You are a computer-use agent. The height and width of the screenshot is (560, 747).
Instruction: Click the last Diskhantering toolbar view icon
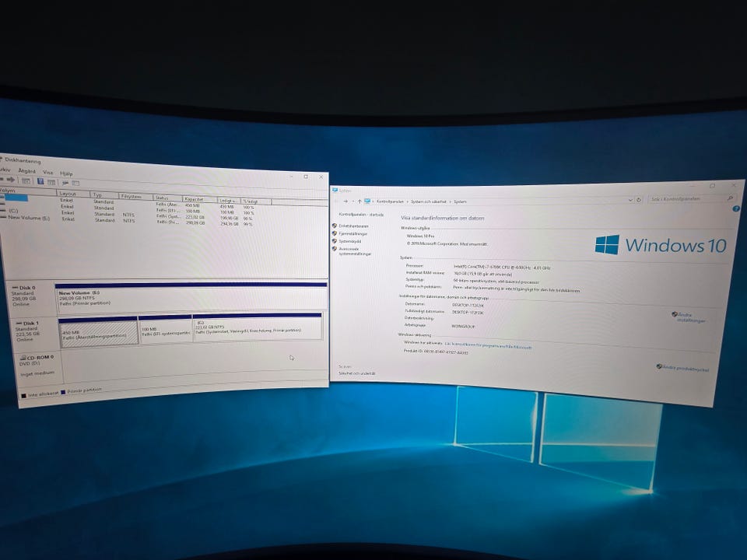coord(75,184)
